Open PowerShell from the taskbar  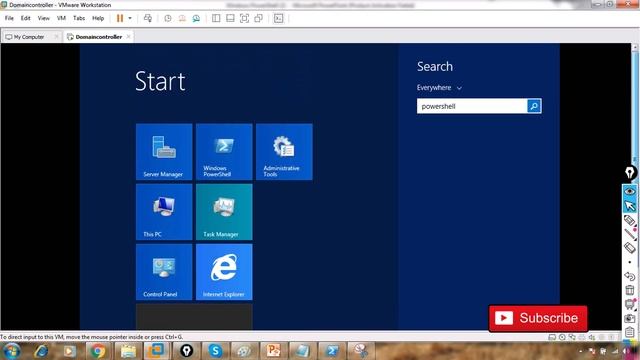click(331, 351)
